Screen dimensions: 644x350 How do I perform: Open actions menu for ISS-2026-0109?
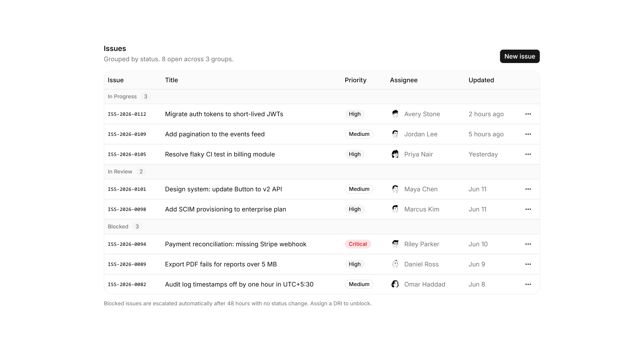(528, 134)
